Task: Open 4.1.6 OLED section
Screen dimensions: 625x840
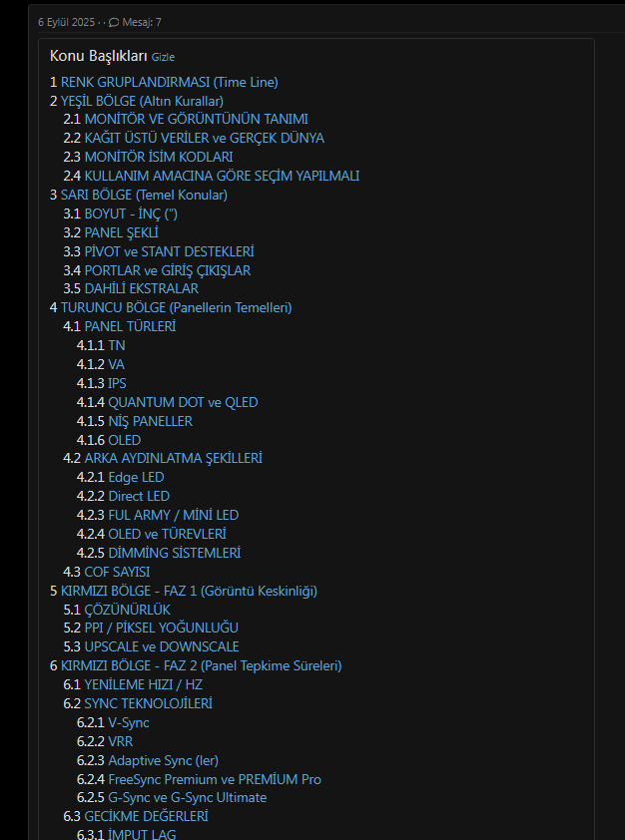Action: pyautogui.click(x=125, y=440)
